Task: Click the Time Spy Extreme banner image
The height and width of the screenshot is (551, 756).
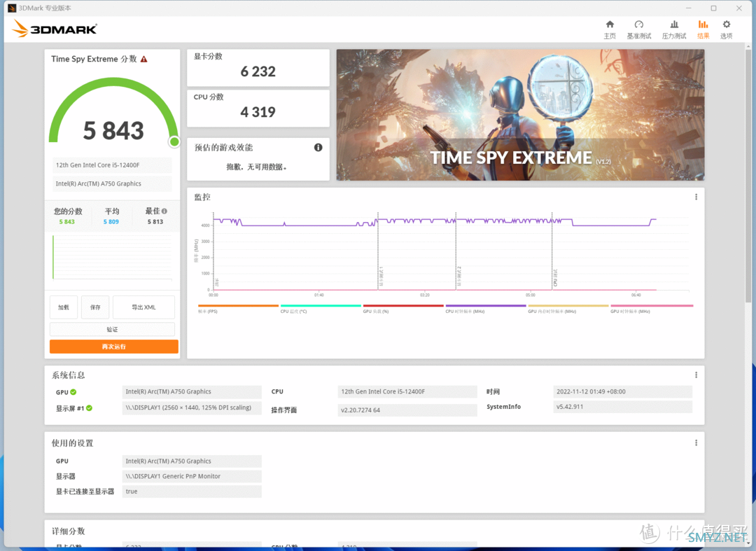Action: 520,115
